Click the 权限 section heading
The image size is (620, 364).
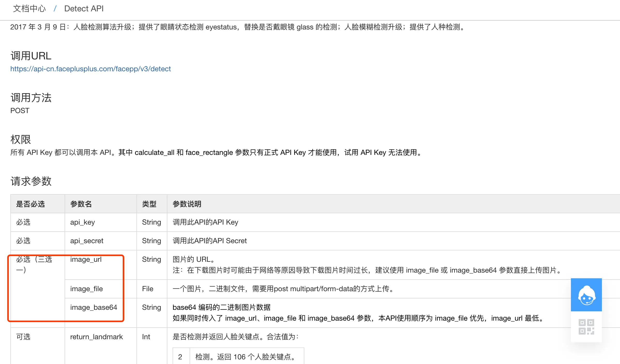pos(21,139)
